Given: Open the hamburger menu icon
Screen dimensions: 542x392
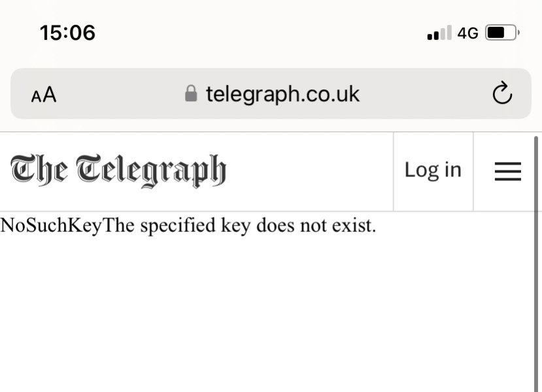Looking at the screenshot, I should (x=507, y=171).
